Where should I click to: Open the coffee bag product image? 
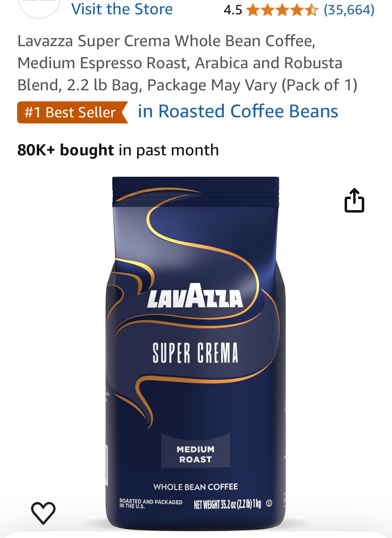click(196, 353)
